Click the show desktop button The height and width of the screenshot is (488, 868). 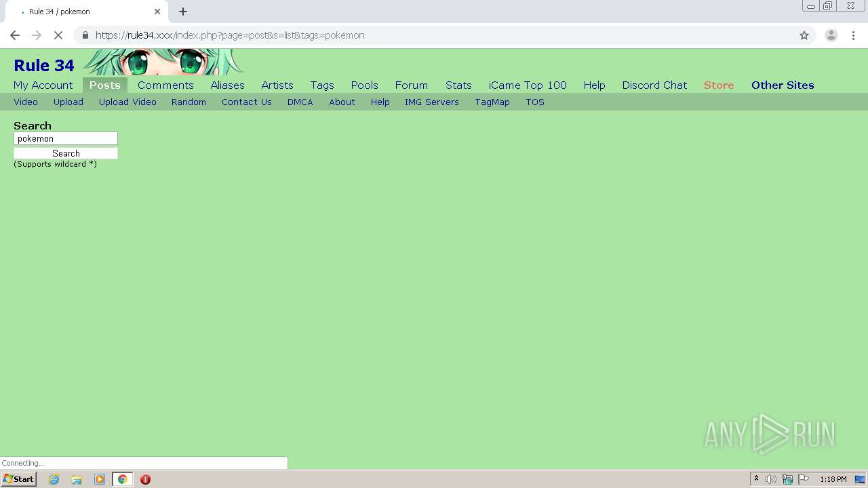(860, 479)
